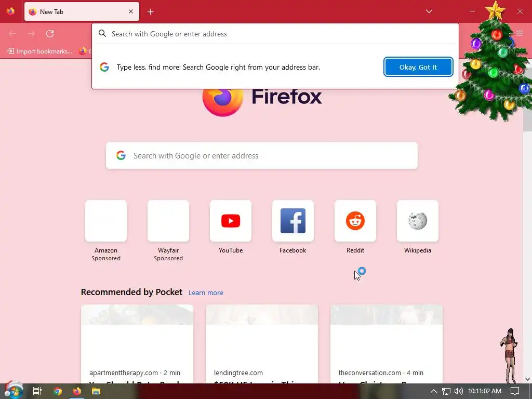Open the volume control tray icon

pyautogui.click(x=458, y=391)
